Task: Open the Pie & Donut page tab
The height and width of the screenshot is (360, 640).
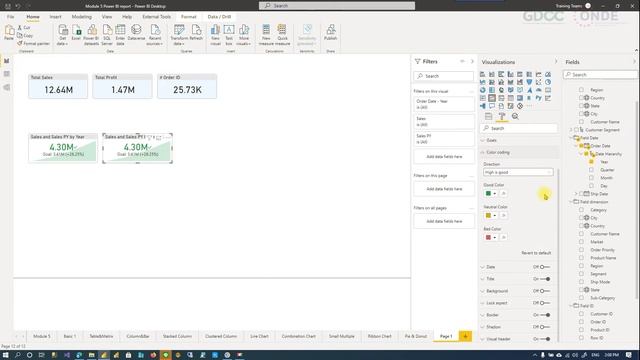Action: (x=416, y=336)
